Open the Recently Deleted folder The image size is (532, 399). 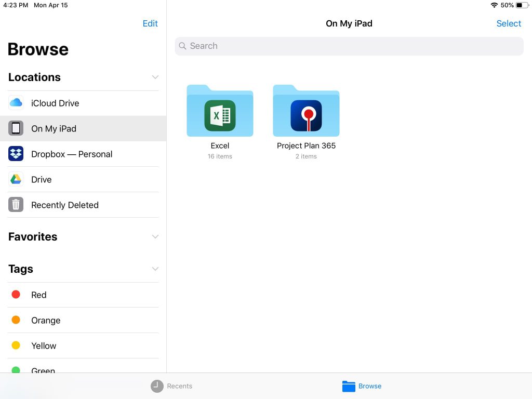tap(64, 205)
